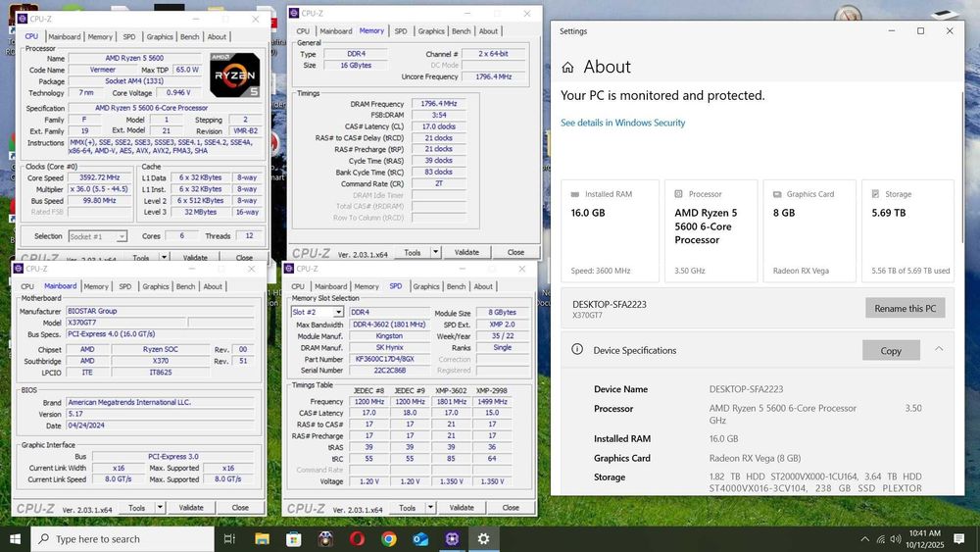The width and height of the screenshot is (980, 552).
Task: Collapse the Device Specifications section
Action: pyautogui.click(x=939, y=349)
